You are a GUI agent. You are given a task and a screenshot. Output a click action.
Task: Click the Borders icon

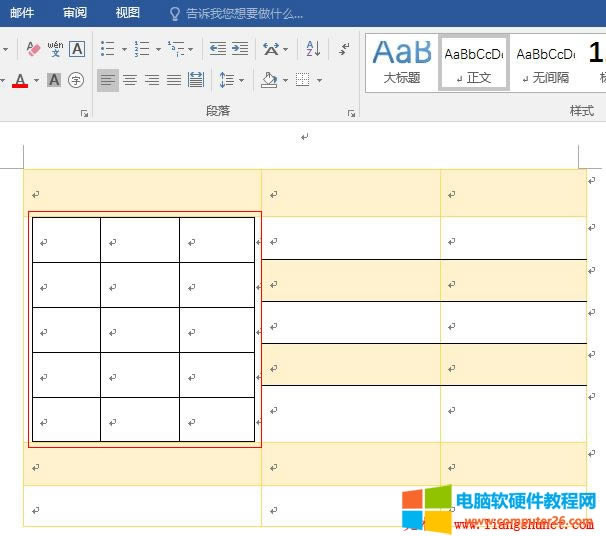303,80
